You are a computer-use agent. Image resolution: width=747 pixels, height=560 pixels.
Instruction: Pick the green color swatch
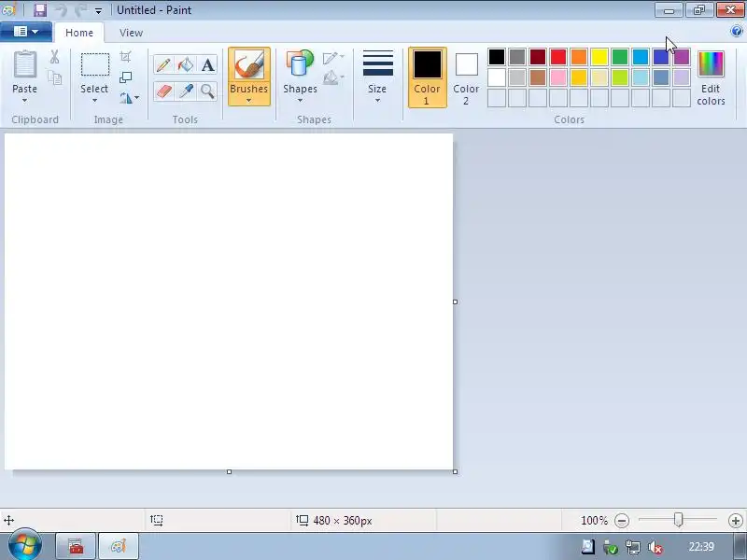tap(620, 57)
